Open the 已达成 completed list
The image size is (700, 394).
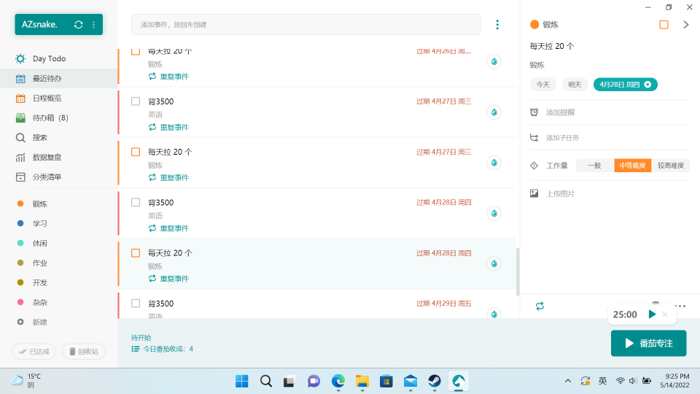(34, 352)
